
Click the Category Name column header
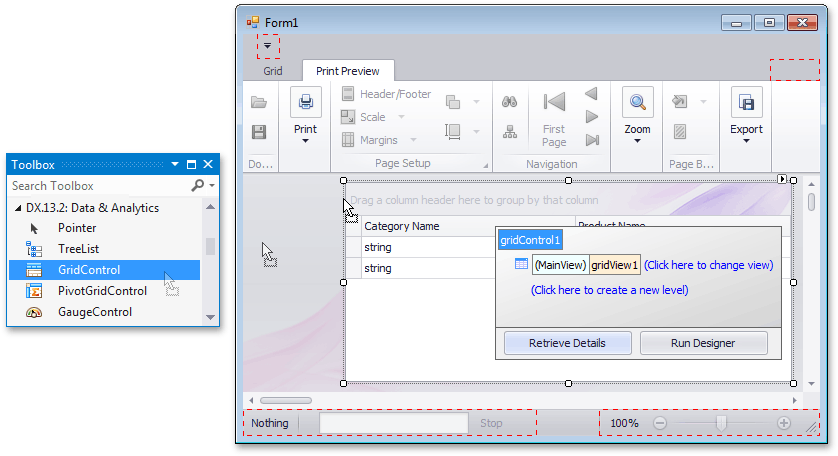pos(468,227)
